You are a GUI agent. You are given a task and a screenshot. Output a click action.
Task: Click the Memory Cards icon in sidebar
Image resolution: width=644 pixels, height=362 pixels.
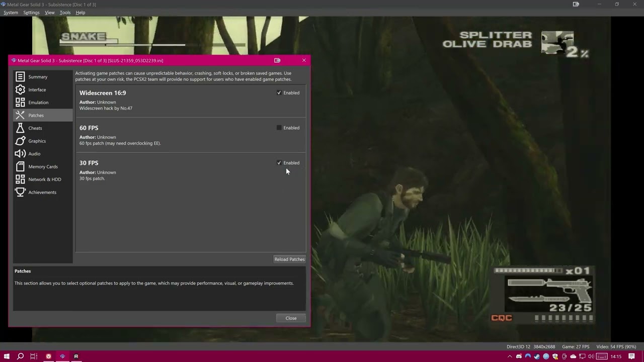(x=20, y=166)
